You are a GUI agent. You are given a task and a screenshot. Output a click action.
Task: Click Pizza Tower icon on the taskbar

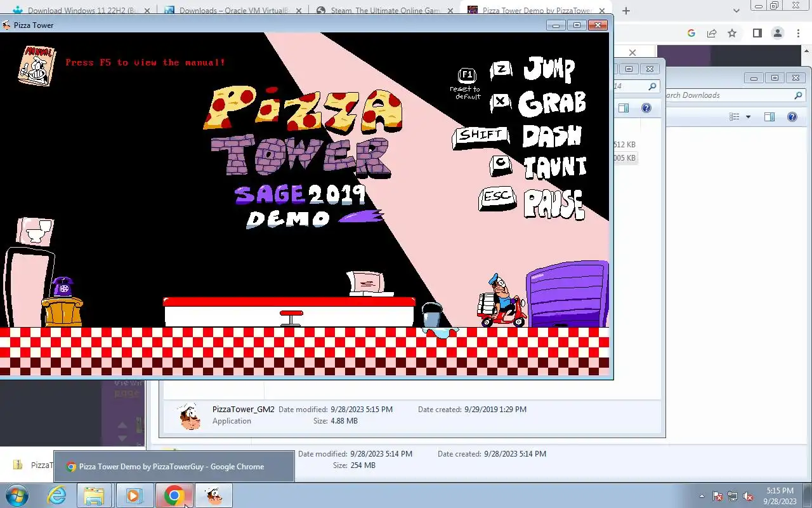(x=214, y=495)
